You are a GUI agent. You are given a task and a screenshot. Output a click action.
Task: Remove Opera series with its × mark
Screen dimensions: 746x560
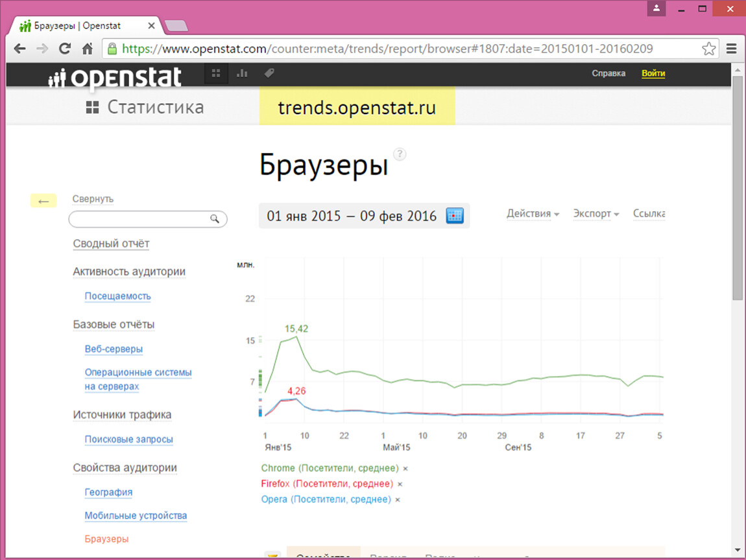point(398,500)
